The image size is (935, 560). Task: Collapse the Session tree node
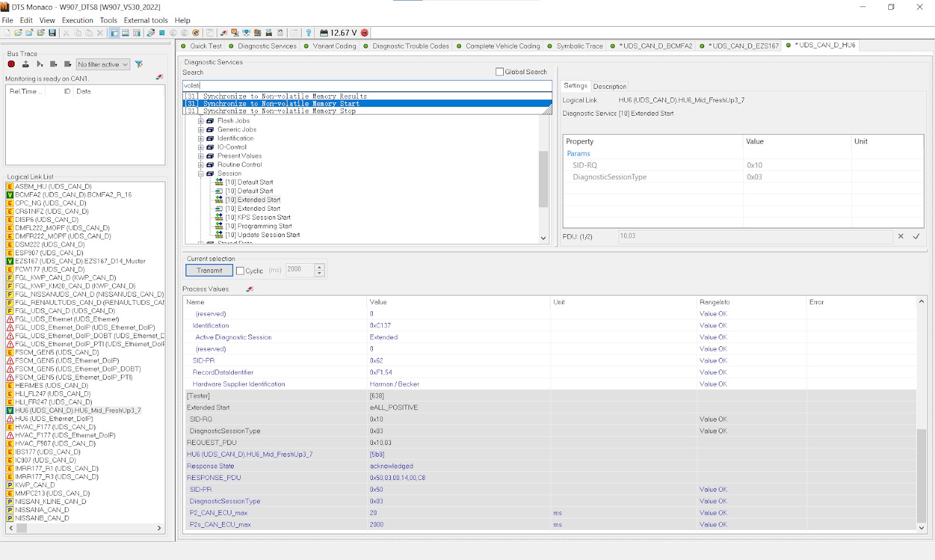[201, 173]
